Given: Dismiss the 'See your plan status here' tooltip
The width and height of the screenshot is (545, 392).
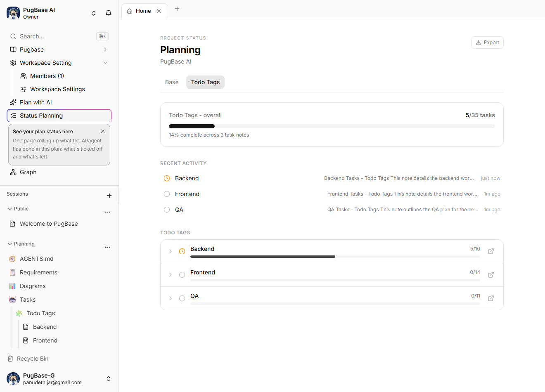Looking at the screenshot, I should click(x=103, y=131).
